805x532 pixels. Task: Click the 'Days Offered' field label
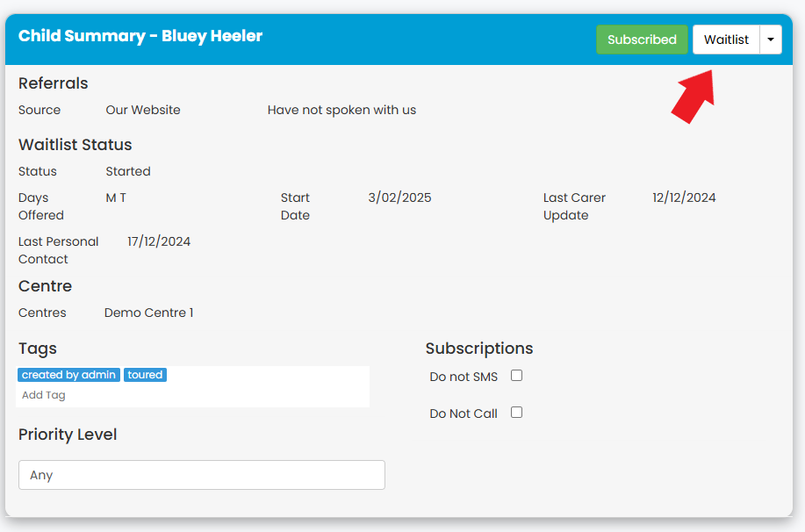tap(41, 206)
